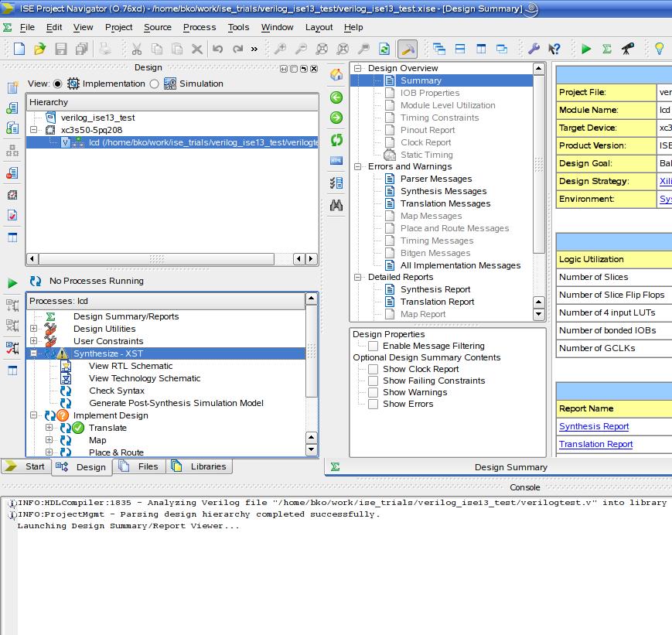672x635 pixels.
Task: Click the highlighted Design Summary toolbar icon
Action: [407, 49]
